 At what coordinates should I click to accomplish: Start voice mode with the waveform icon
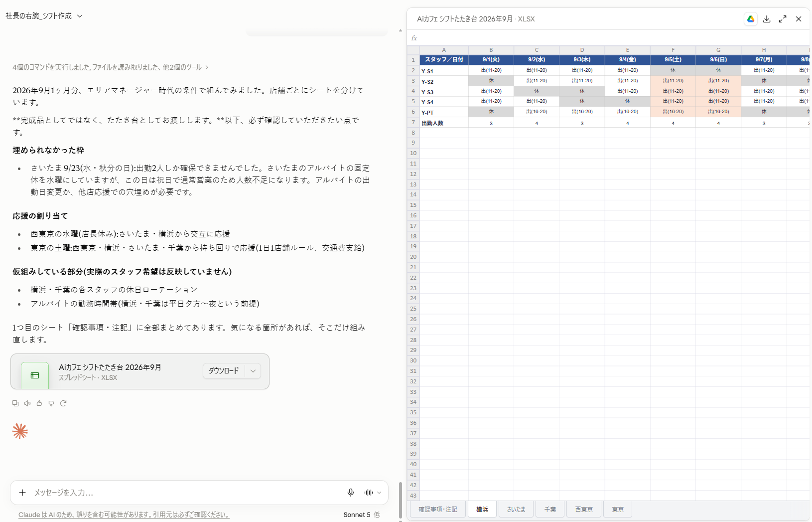(x=369, y=493)
